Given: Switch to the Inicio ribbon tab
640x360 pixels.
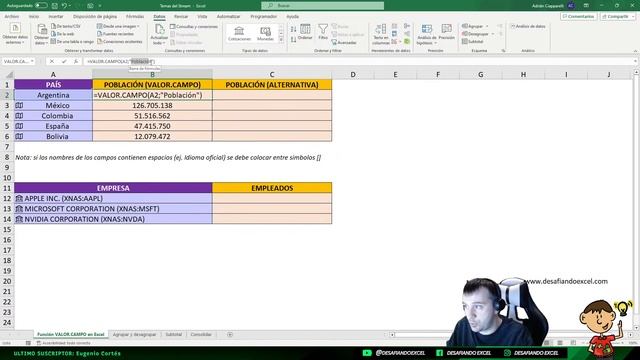Looking at the screenshot, I should [34, 16].
